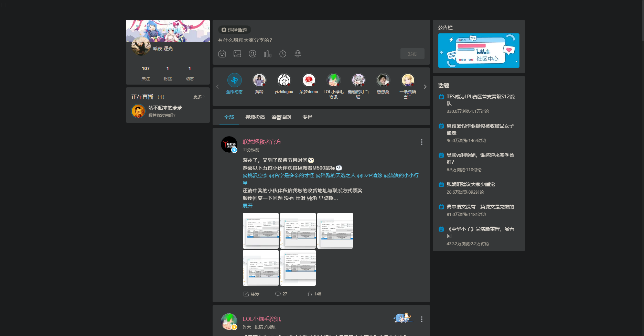
Task: Open the emoji picker in the post composer
Action: [222, 54]
